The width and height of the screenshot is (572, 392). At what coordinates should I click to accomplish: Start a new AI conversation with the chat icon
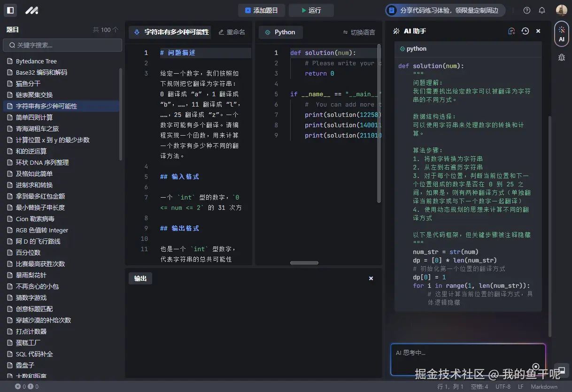click(x=511, y=31)
